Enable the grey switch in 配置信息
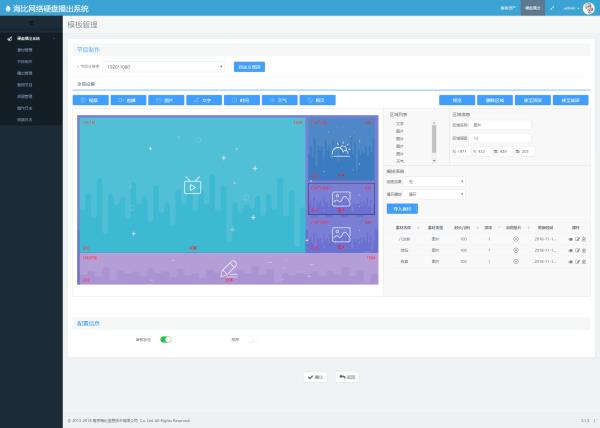 tap(251, 340)
